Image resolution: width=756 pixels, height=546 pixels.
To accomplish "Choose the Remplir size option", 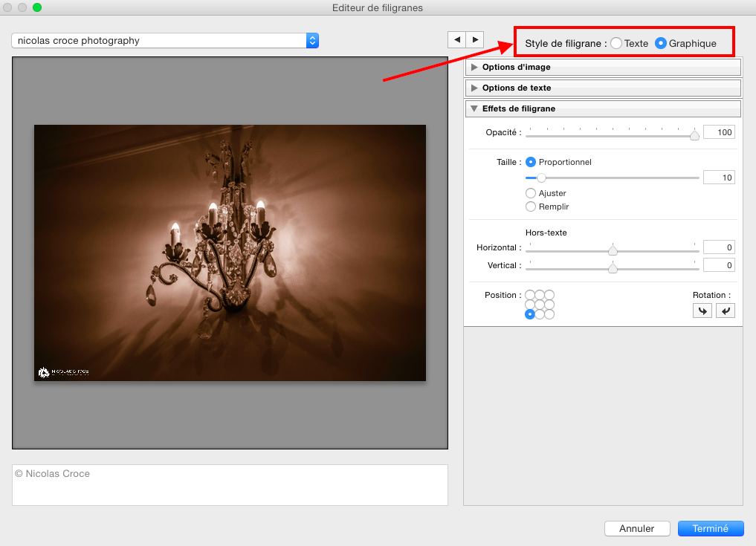I will (x=531, y=207).
